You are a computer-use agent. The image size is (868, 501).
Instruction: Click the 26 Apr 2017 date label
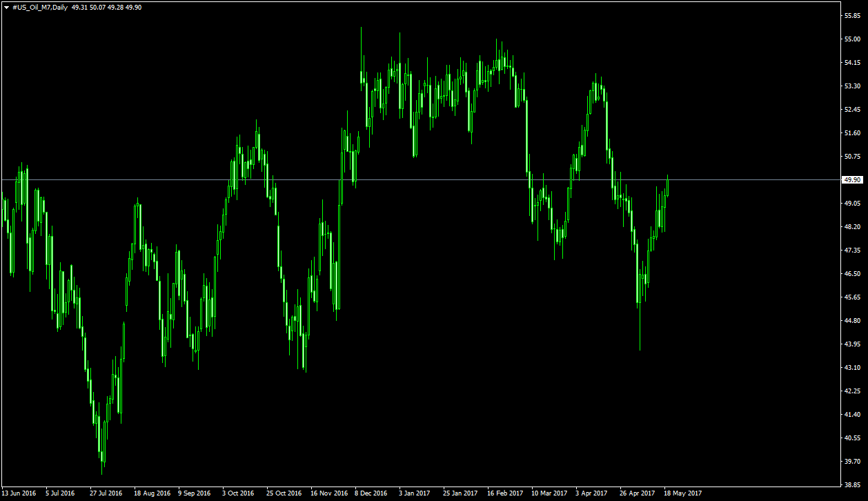[638, 493]
